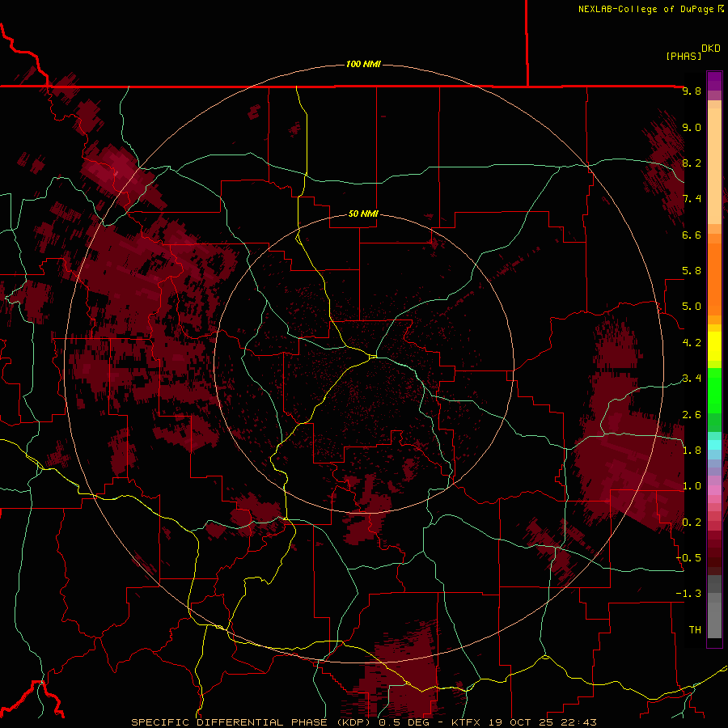This screenshot has height=728, width=728.
Task: Click the 100 NMI range ring label
Action: pyautogui.click(x=363, y=64)
